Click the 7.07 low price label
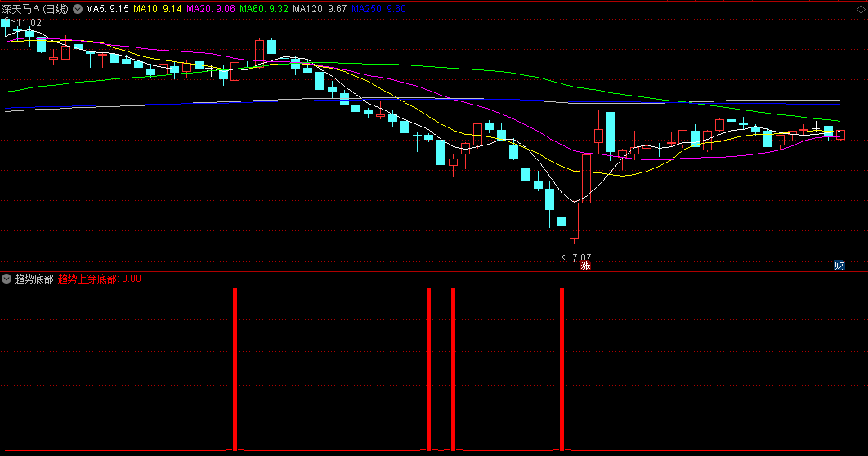The height and width of the screenshot is (456, 868). [x=581, y=257]
